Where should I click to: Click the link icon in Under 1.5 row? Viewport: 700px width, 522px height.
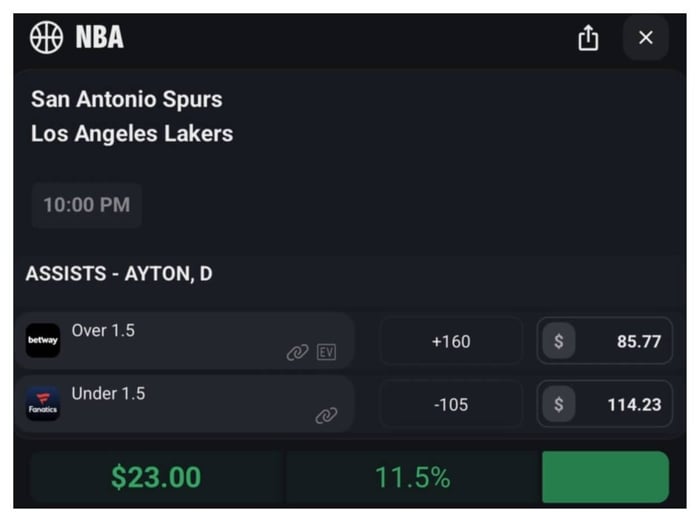coord(326,415)
